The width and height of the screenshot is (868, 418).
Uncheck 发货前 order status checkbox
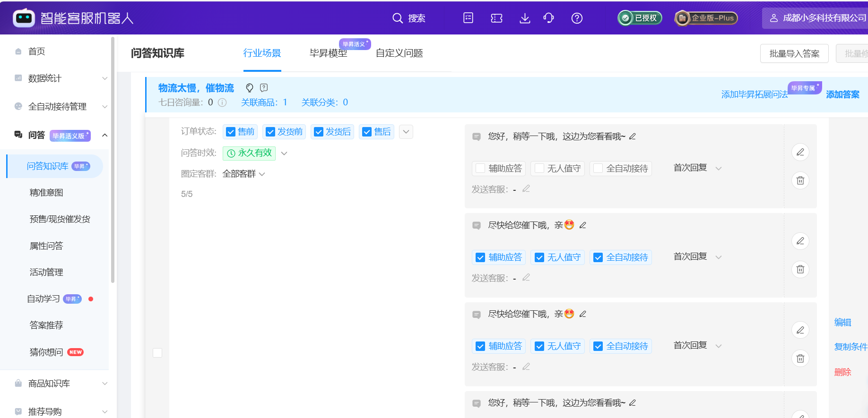[270, 132]
